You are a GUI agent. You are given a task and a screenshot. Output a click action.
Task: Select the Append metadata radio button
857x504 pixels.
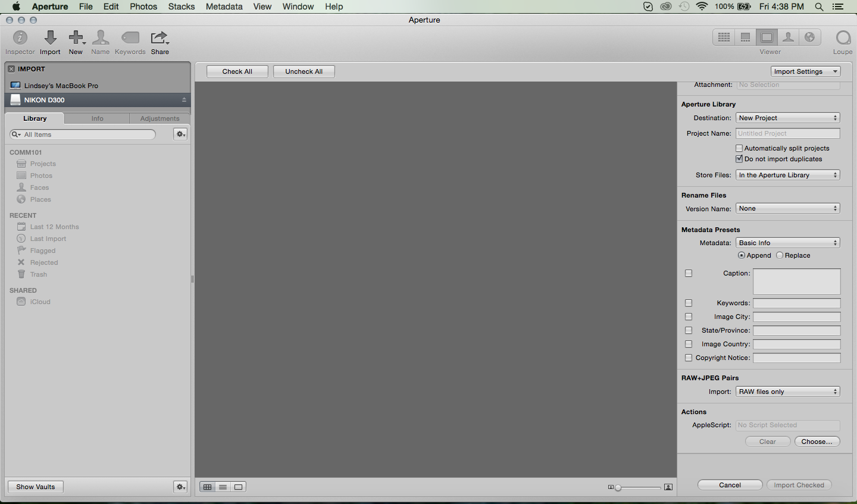pyautogui.click(x=741, y=255)
